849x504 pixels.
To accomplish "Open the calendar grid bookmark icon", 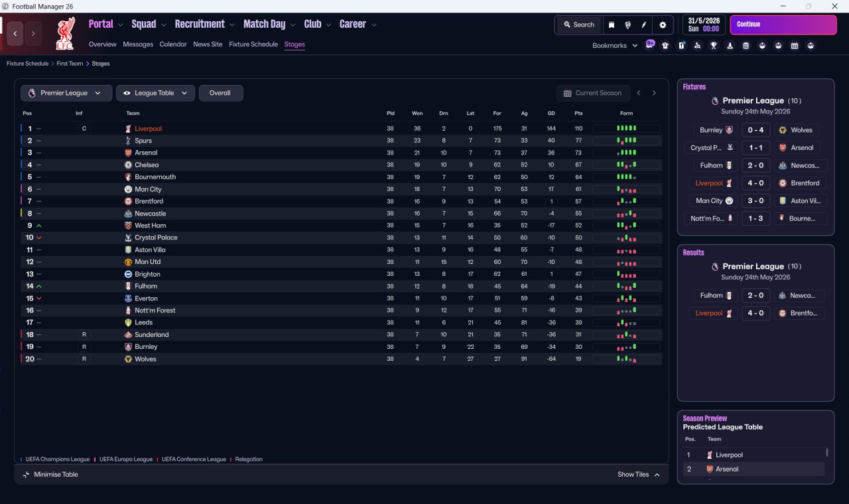I will pos(795,46).
